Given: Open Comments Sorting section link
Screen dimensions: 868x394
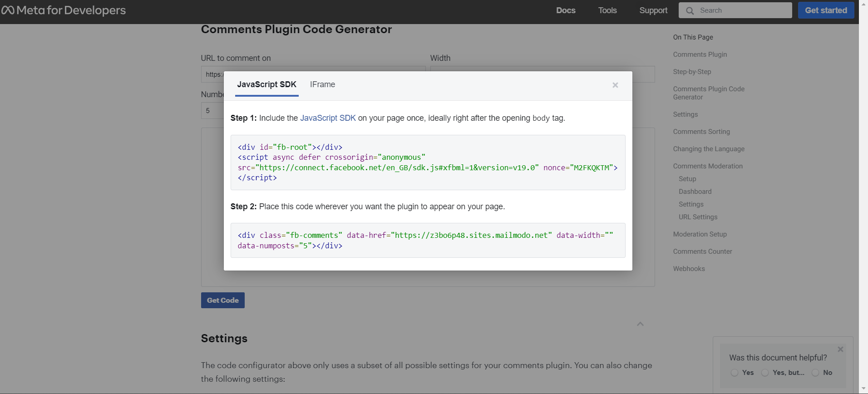Looking at the screenshot, I should pos(701,132).
